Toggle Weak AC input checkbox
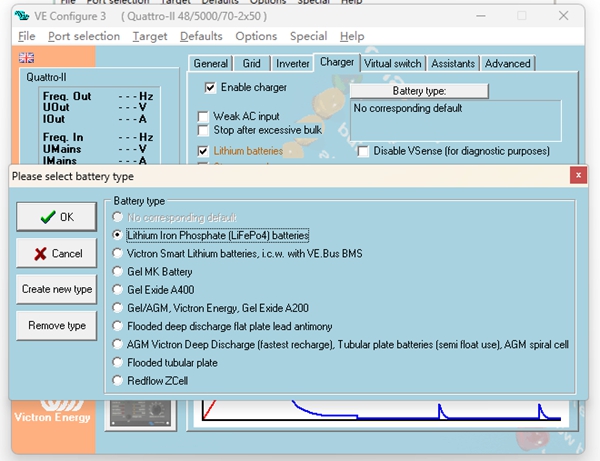This screenshot has height=461, width=600. [203, 116]
